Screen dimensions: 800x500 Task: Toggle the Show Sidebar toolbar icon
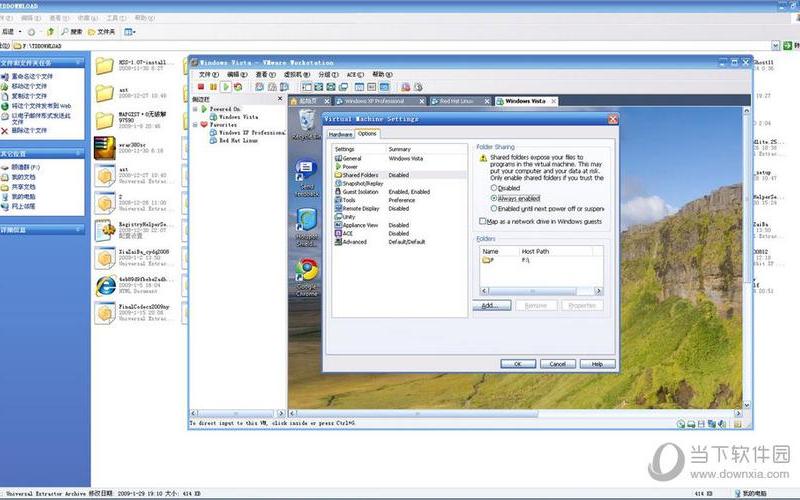pyautogui.click(x=307, y=87)
